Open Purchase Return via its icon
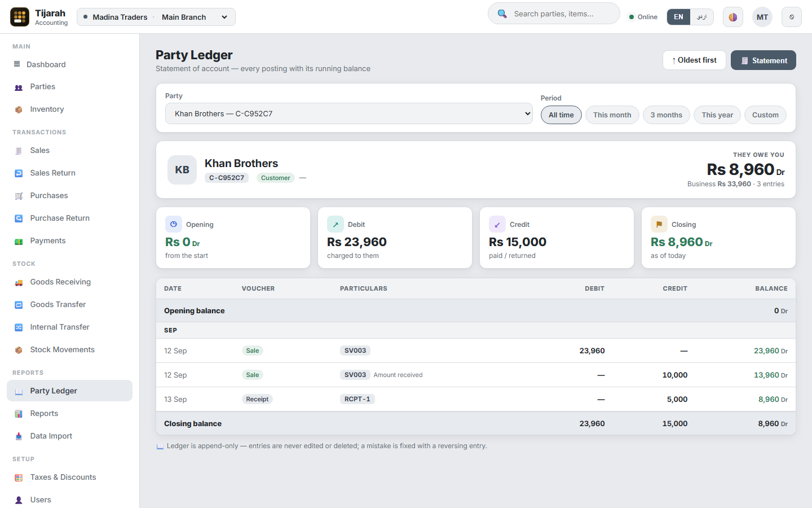 tap(19, 218)
